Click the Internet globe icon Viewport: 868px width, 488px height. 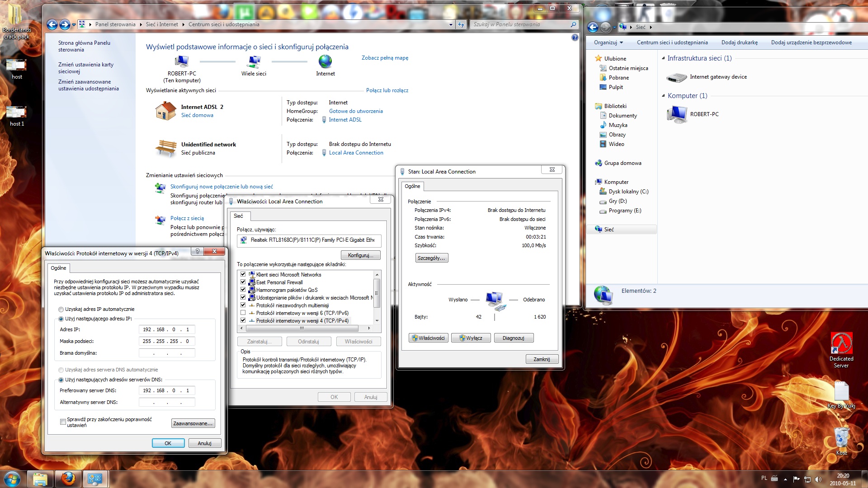point(325,61)
